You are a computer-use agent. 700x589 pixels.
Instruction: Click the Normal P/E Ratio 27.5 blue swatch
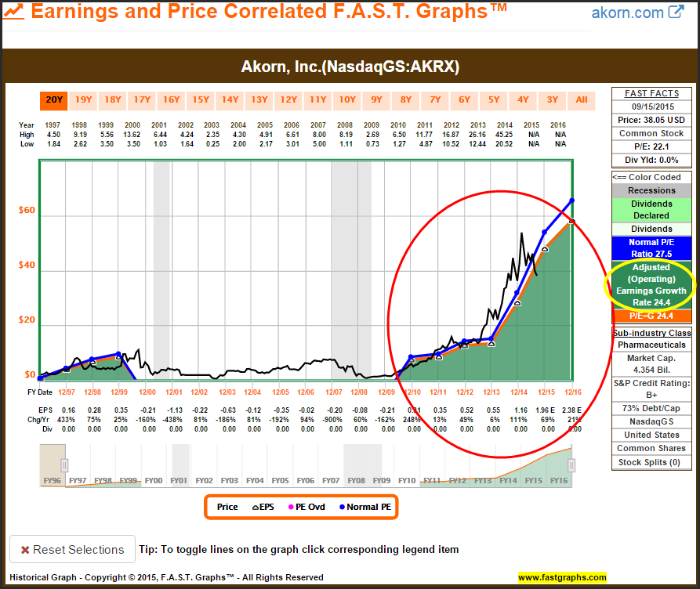pyautogui.click(x=650, y=248)
